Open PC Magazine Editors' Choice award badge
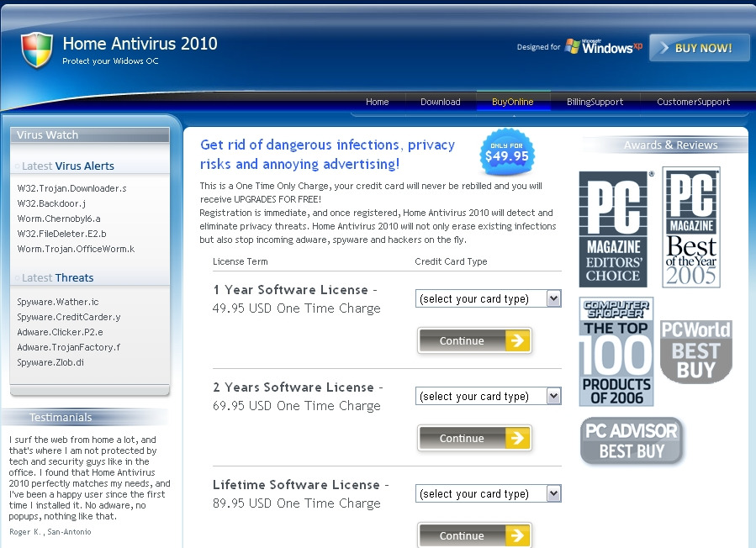Viewport: 756px width, 548px height. [613, 229]
